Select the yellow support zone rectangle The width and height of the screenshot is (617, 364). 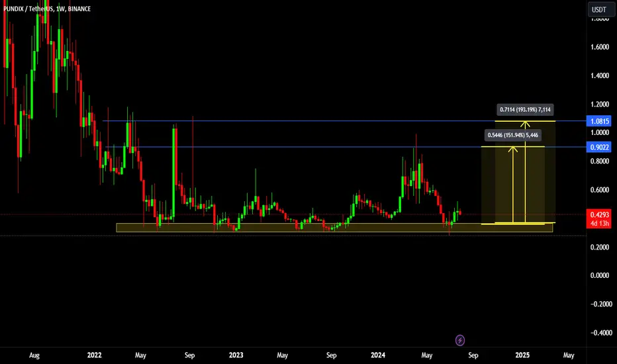334,228
